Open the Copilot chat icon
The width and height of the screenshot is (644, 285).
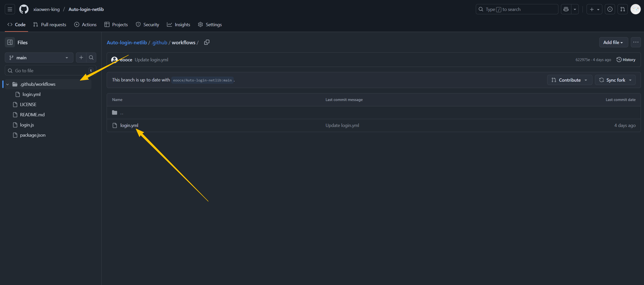[566, 9]
